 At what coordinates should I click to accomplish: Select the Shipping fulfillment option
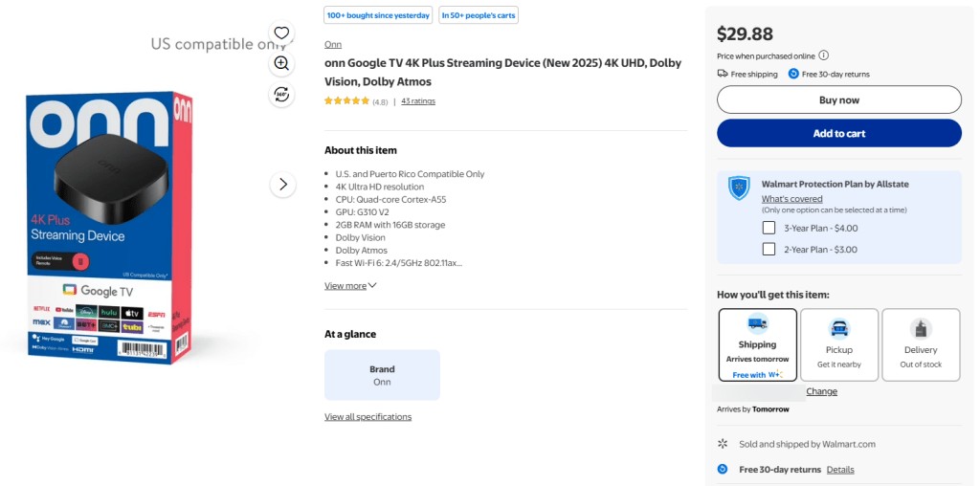point(757,344)
